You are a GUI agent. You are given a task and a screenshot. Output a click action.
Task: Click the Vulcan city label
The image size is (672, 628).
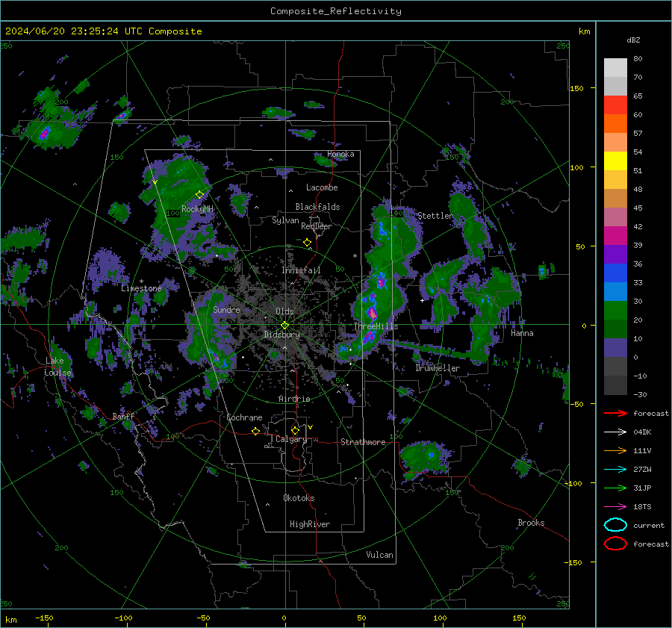[x=379, y=555]
